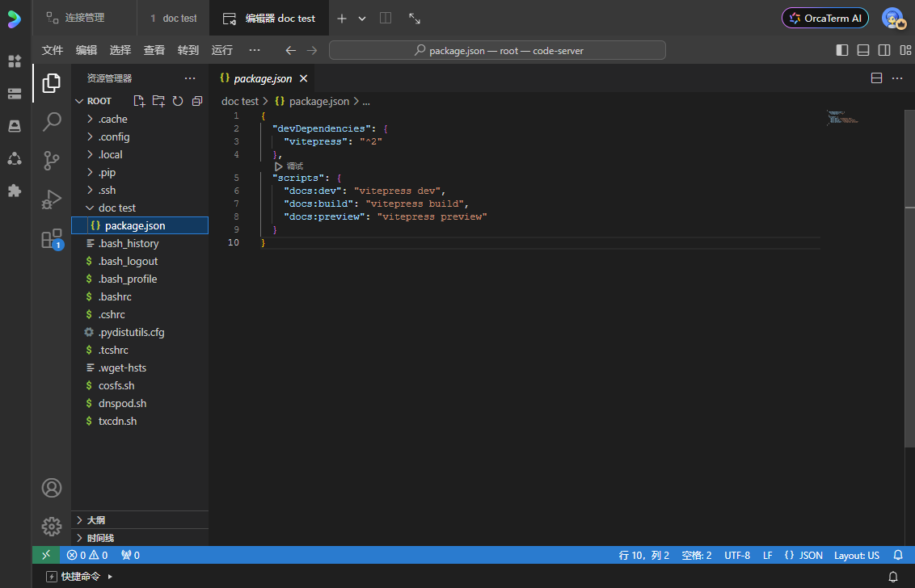This screenshot has width=915, height=588.
Task: Toggle the primary sidebar layout button
Action: coord(842,50)
